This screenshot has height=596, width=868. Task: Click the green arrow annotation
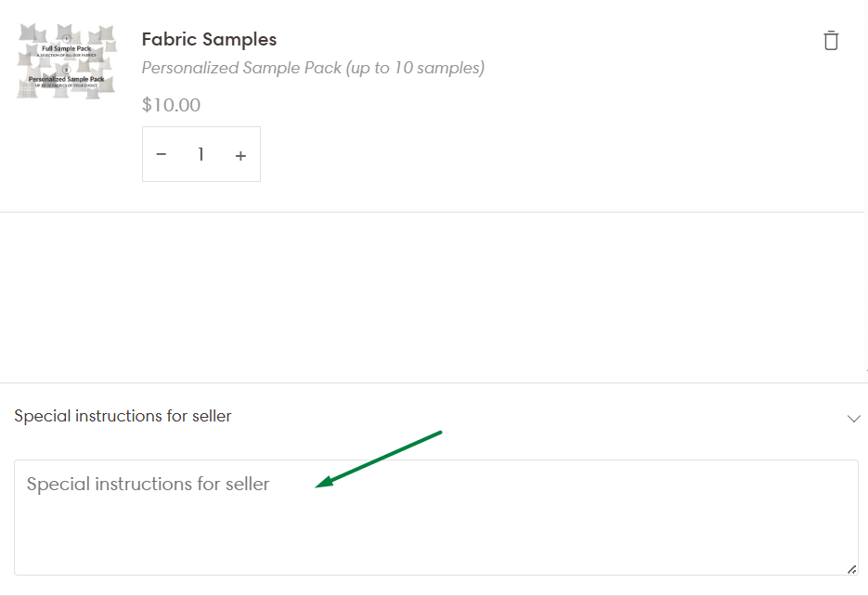pyautogui.click(x=379, y=458)
